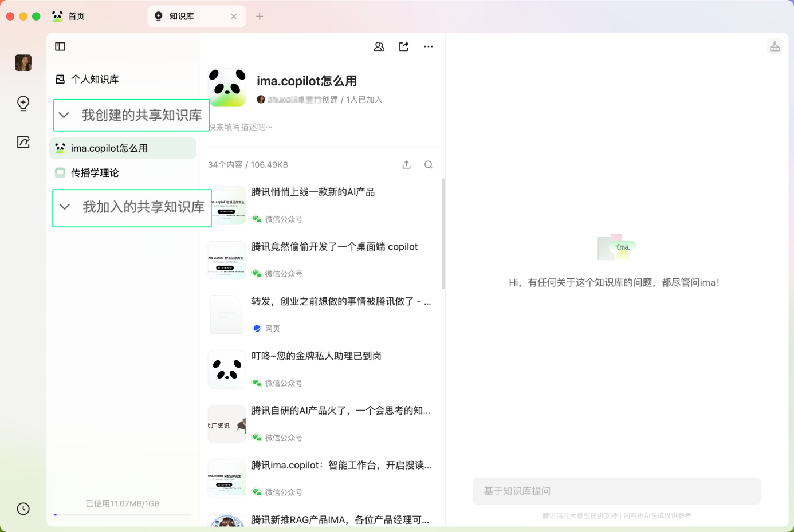
Task: Add a new tab with the plus button
Action: tap(260, 17)
